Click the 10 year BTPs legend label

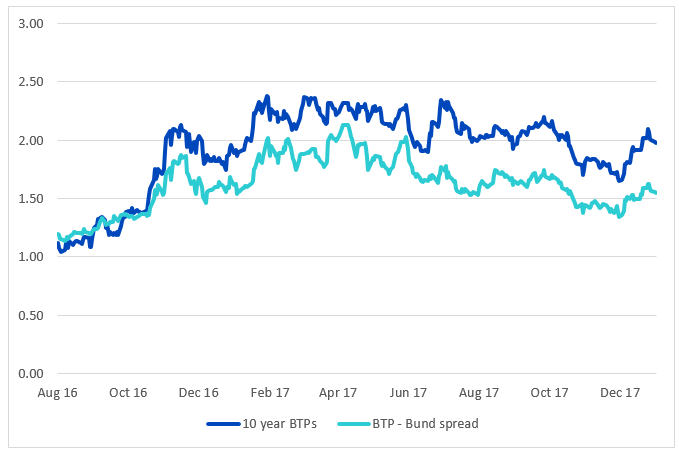pyautogui.click(x=279, y=424)
